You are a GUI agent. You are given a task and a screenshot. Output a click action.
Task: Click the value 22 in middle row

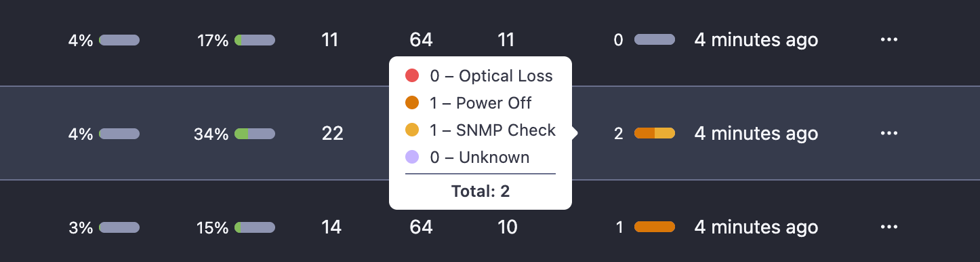pyautogui.click(x=332, y=134)
